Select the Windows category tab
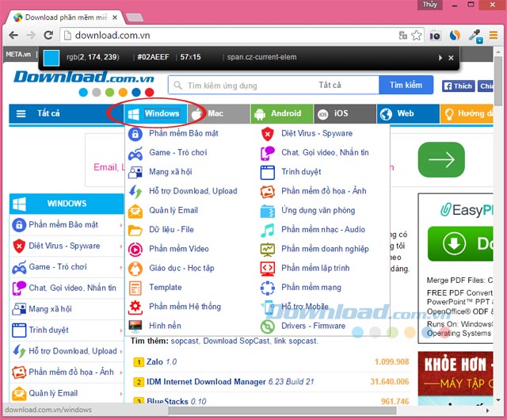 click(155, 113)
